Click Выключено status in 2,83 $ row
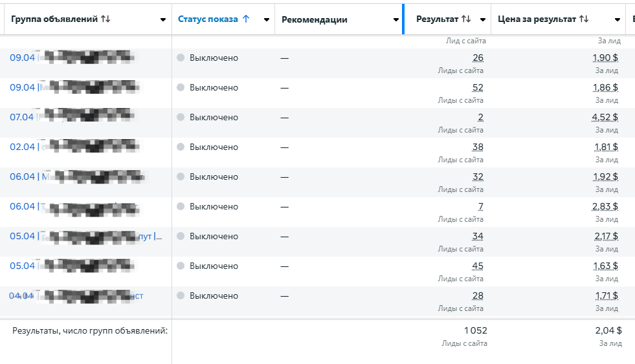Image resolution: width=635 pixels, height=364 pixels. [214, 207]
